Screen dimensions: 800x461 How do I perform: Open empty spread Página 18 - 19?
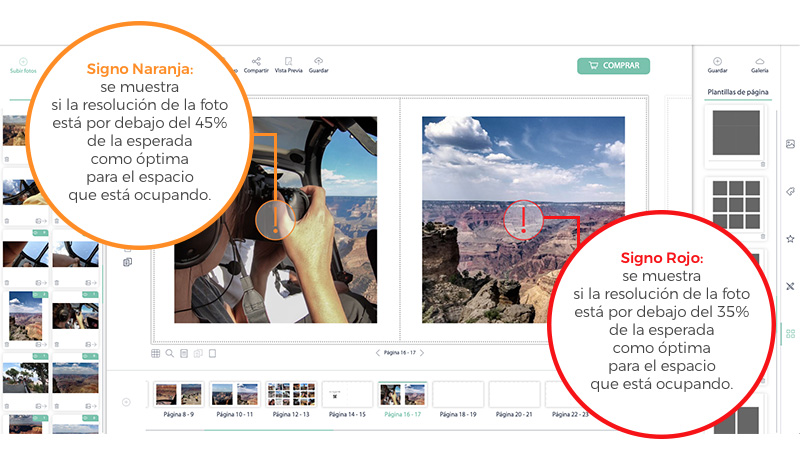pyautogui.click(x=458, y=395)
